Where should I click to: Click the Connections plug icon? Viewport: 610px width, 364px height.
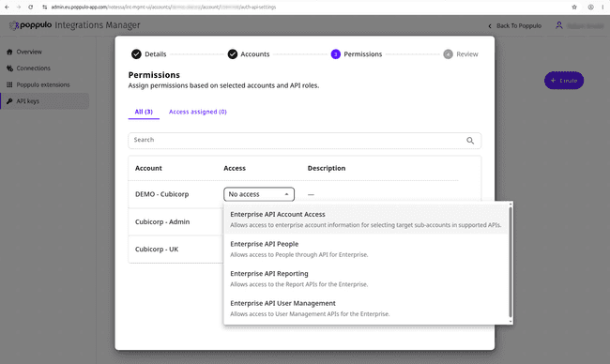9,68
